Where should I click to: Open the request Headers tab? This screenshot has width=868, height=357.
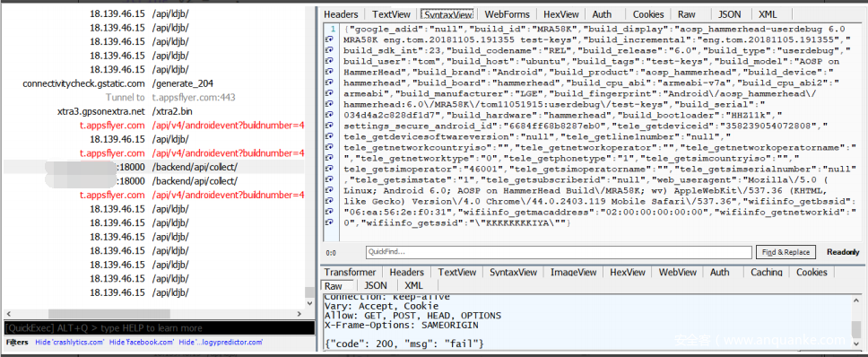341,15
